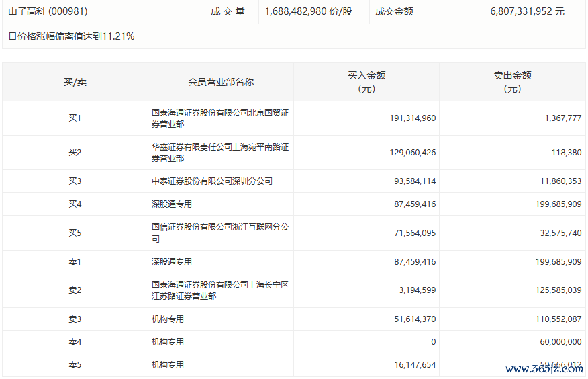Click 机构专用 in the 卖4 row
588x379 pixels.
(168, 342)
